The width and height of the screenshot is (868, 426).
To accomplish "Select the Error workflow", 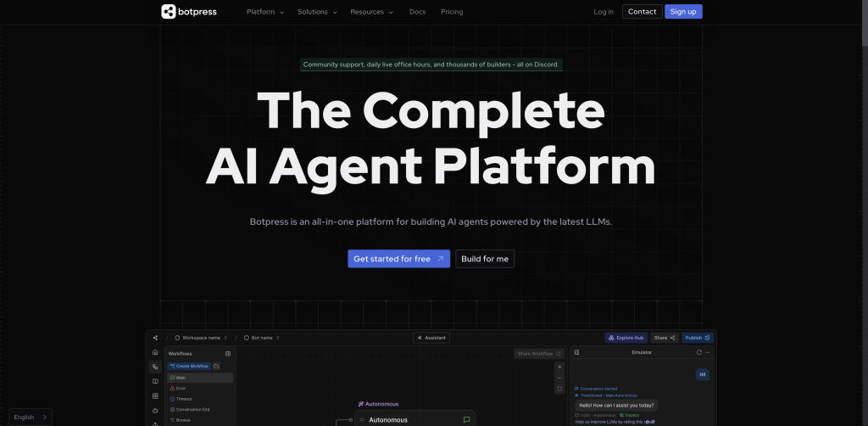I will tap(200, 389).
